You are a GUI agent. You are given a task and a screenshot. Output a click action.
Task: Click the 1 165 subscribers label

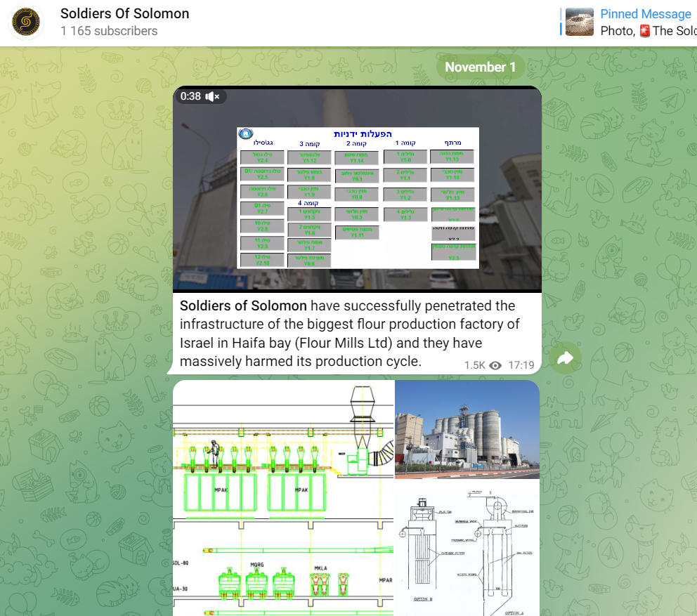click(109, 31)
